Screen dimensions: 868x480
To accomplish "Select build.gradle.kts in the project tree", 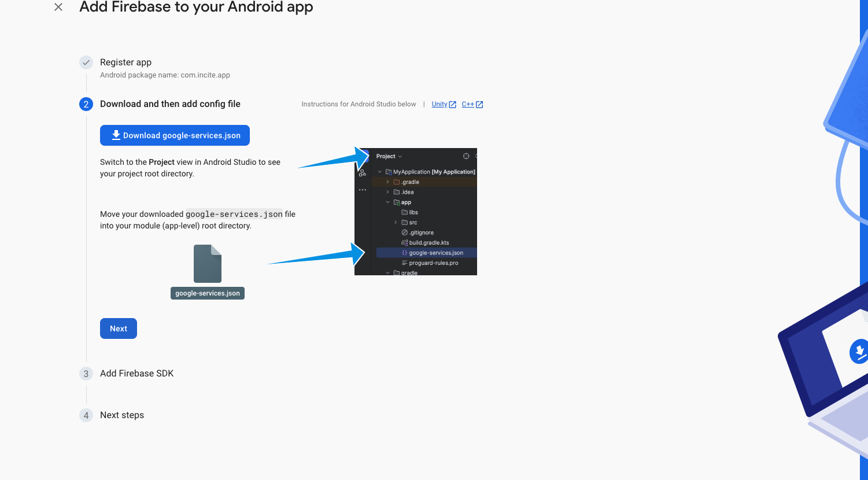I will click(429, 243).
